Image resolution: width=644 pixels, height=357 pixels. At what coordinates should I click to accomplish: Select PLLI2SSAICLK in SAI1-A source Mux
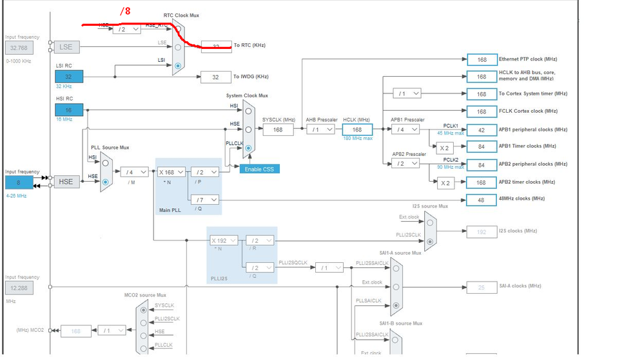pos(396,268)
